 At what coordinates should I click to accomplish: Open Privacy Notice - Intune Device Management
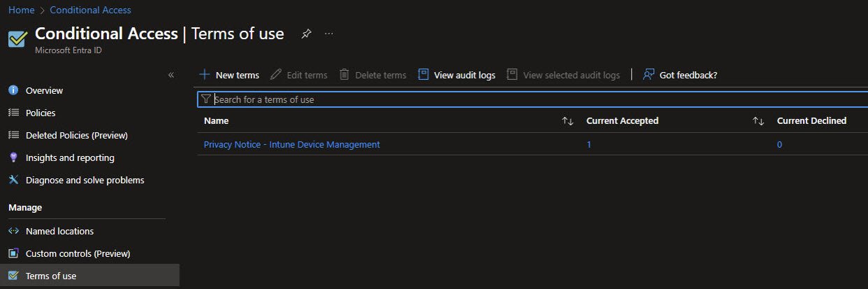click(x=291, y=144)
